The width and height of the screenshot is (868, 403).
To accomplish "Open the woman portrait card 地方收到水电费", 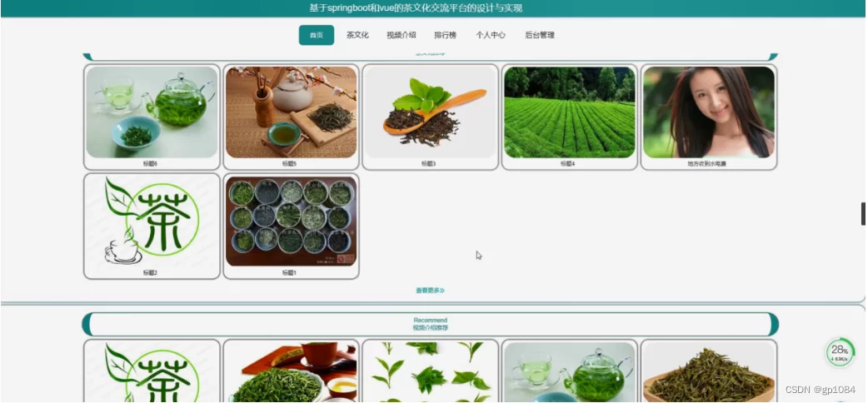I will pos(708,112).
